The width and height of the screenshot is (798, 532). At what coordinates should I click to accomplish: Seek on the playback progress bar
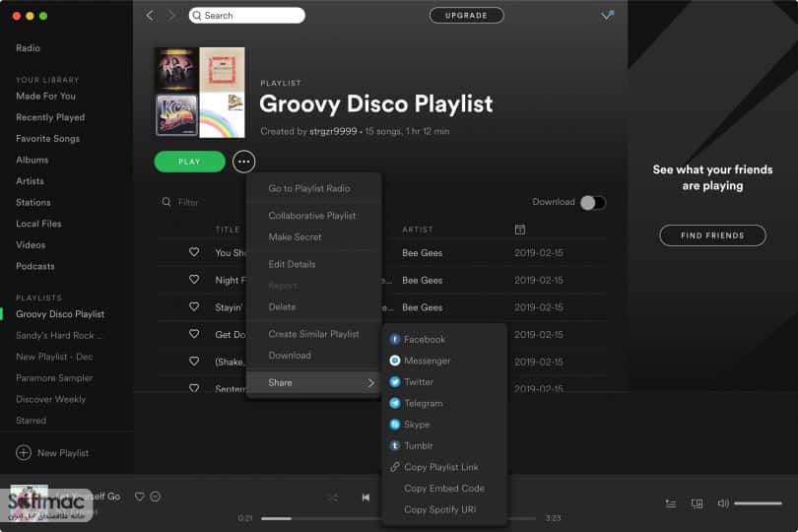(x=398, y=518)
